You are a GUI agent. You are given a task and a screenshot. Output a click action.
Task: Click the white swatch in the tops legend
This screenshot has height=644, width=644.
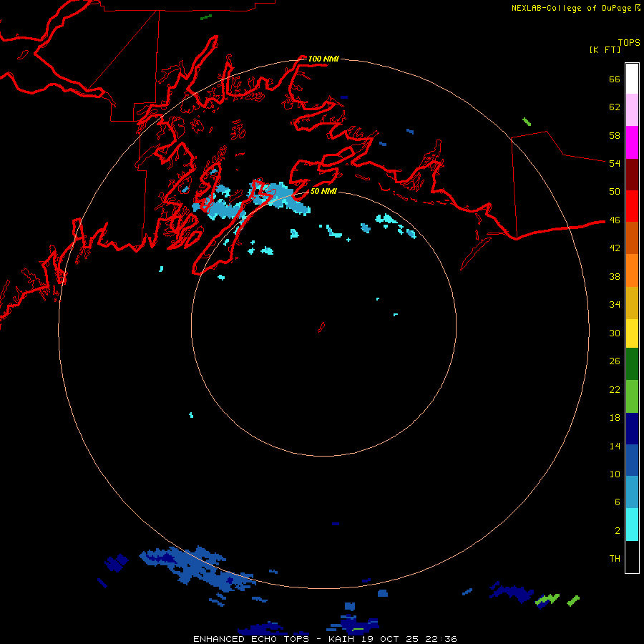tap(632, 79)
